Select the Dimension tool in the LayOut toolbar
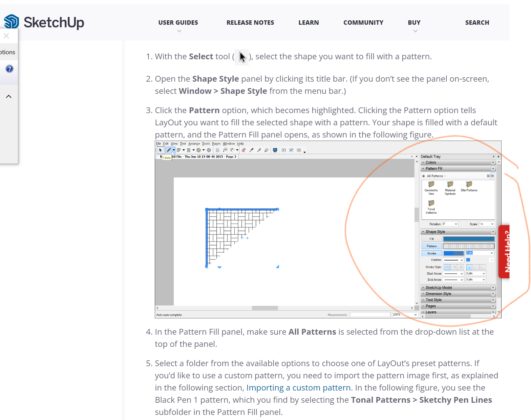The height and width of the screenshot is (420, 531). click(233, 150)
